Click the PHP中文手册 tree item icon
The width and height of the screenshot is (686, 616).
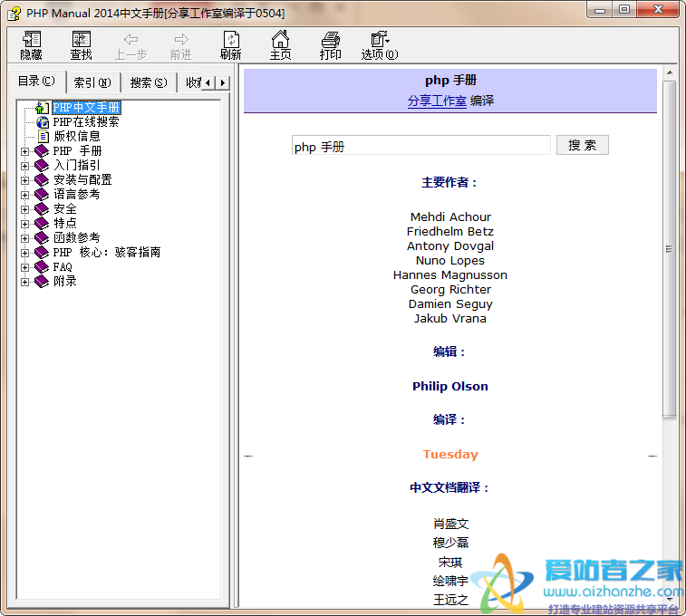tap(42, 108)
